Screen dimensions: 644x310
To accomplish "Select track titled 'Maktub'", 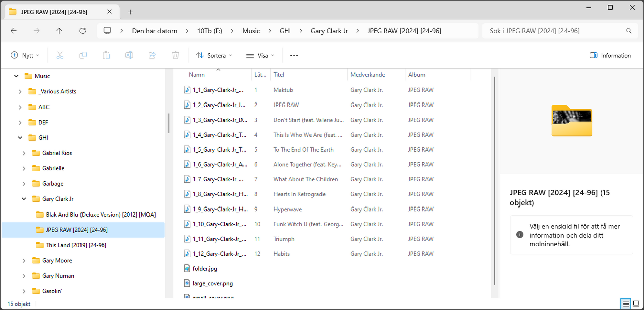I will pos(283,90).
